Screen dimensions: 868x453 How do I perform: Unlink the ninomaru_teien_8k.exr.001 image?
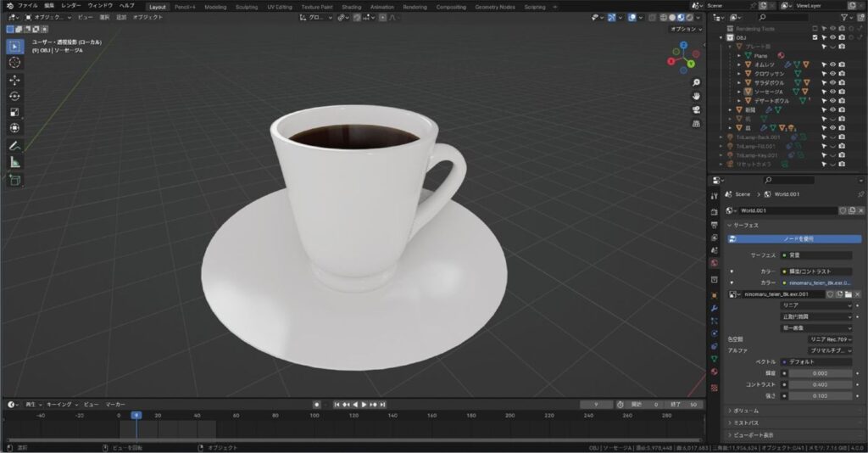858,294
